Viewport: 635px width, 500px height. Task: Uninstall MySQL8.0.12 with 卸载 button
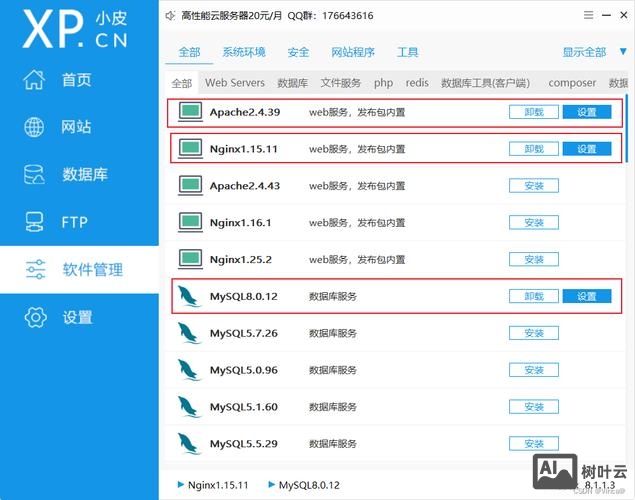coord(534,296)
